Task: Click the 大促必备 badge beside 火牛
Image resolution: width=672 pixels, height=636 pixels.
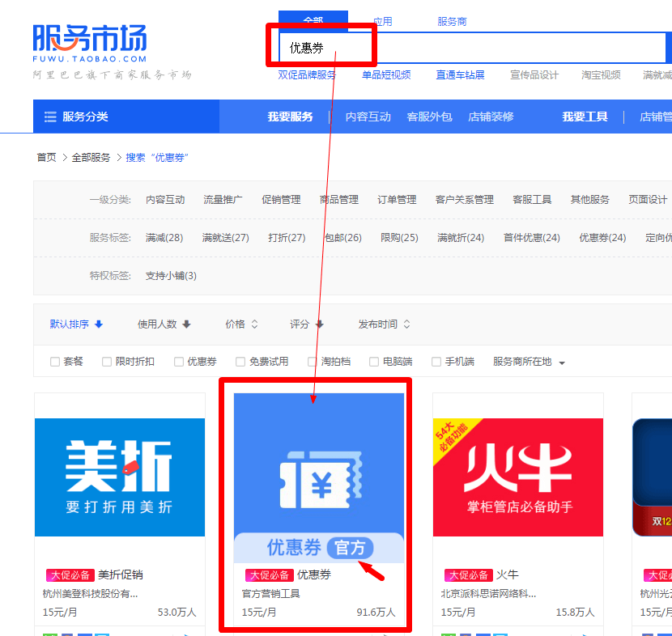Action: [468, 575]
